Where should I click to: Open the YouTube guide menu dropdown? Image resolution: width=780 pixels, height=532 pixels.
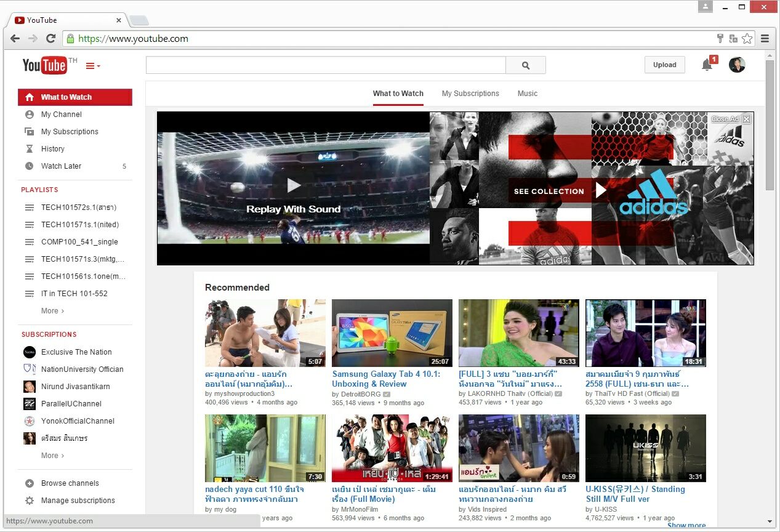[92, 66]
